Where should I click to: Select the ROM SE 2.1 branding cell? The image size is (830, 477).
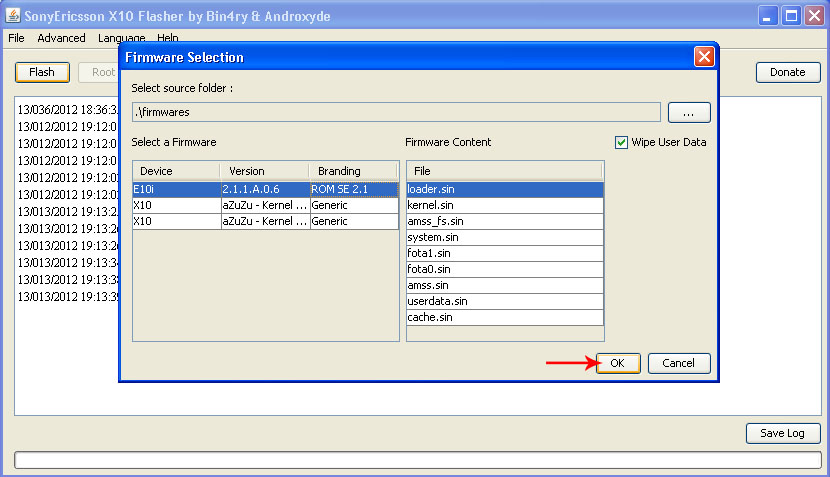pos(354,189)
